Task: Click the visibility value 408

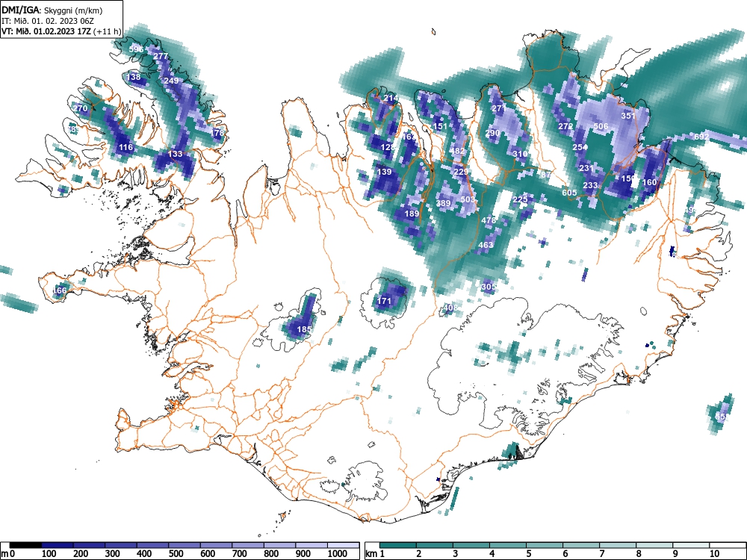Action: click(x=450, y=308)
